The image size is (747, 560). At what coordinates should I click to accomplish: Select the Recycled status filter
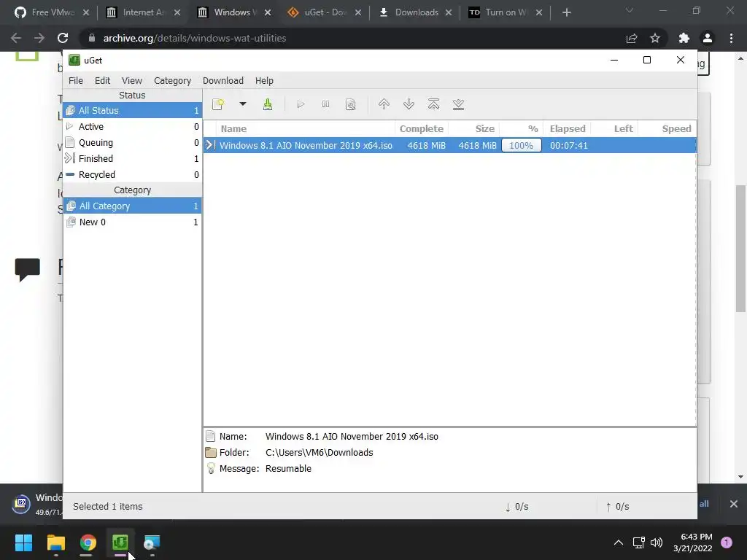point(133,175)
